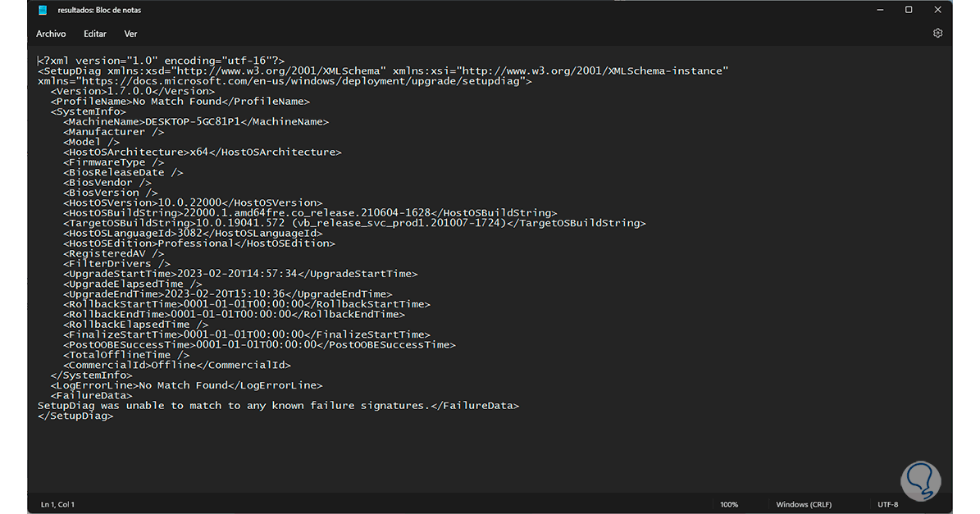Open Notepad settings with the gear icon

[x=937, y=34]
